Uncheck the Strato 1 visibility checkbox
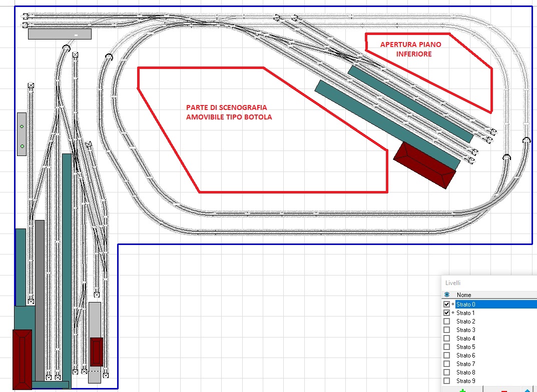 click(x=446, y=312)
